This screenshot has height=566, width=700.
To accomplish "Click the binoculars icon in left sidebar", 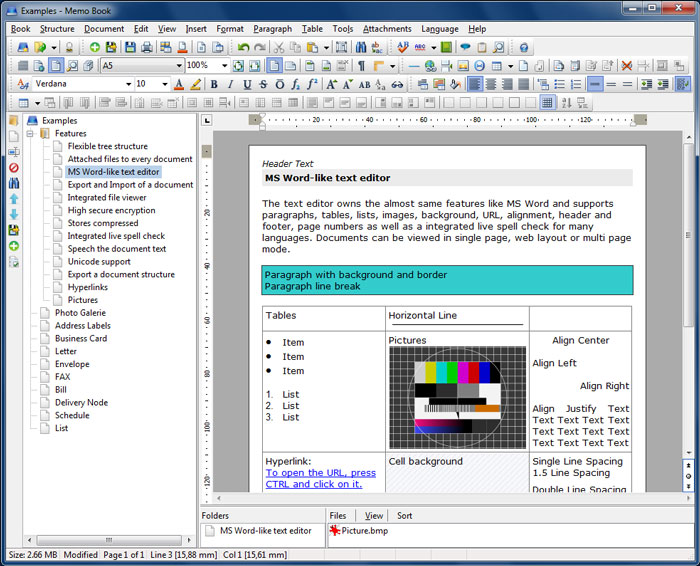I will pyautogui.click(x=14, y=183).
